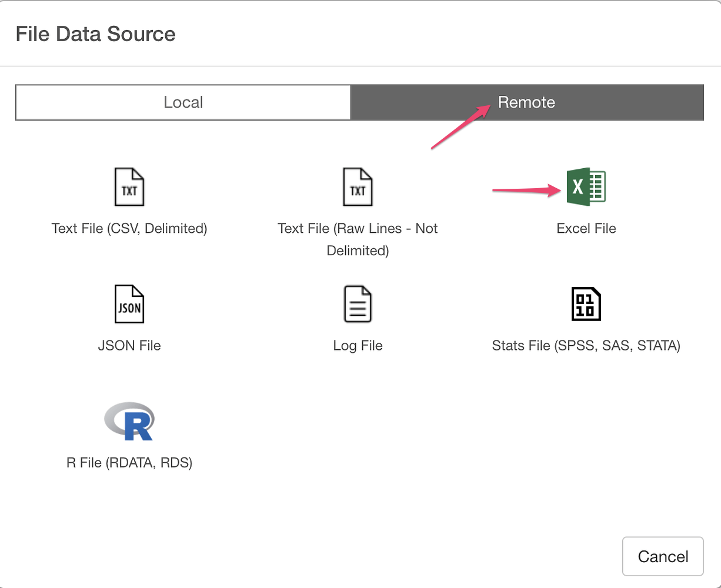Switch to the Local tab
721x588 pixels.
pyautogui.click(x=183, y=102)
